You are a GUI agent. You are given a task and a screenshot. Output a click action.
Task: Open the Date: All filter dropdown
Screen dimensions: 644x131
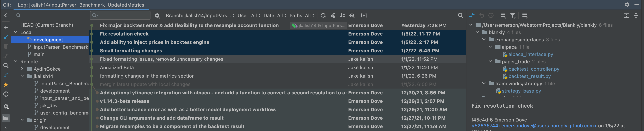tap(275, 16)
